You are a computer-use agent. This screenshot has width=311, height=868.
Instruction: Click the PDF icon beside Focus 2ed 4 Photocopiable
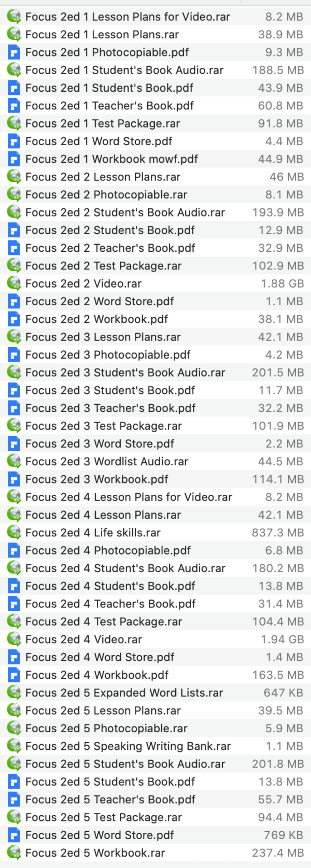click(x=14, y=550)
